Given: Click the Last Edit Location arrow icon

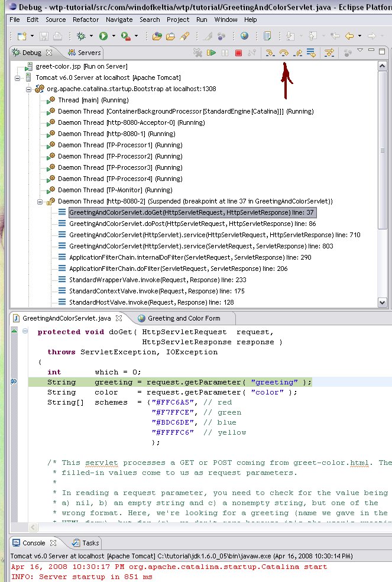Looking at the screenshot, I should coord(335,36).
